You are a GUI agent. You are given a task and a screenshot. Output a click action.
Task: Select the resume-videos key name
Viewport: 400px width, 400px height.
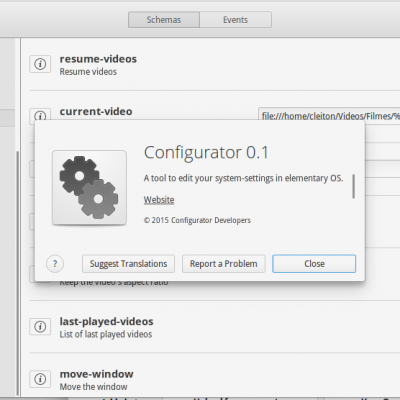[98, 59]
